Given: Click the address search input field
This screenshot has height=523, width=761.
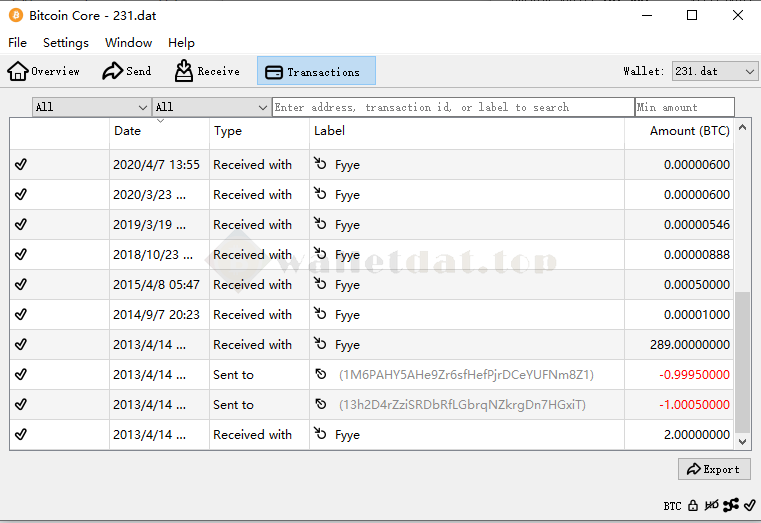Looking at the screenshot, I should pyautogui.click(x=452, y=107).
